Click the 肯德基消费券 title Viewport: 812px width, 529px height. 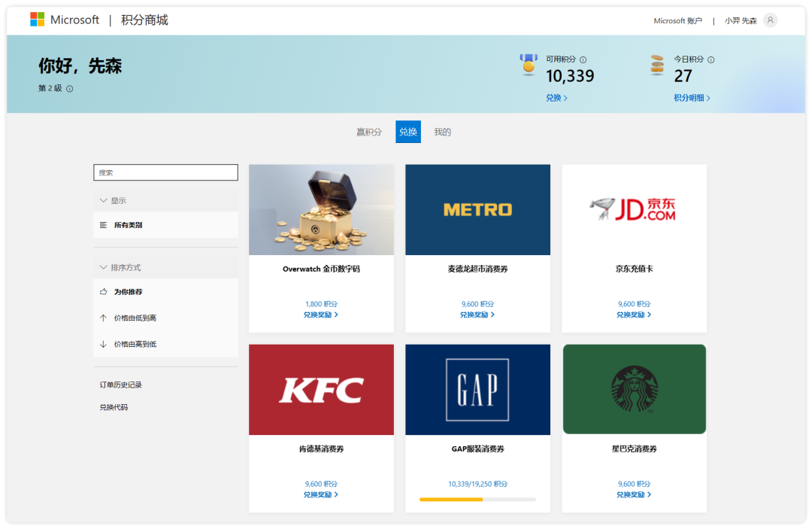point(321,448)
